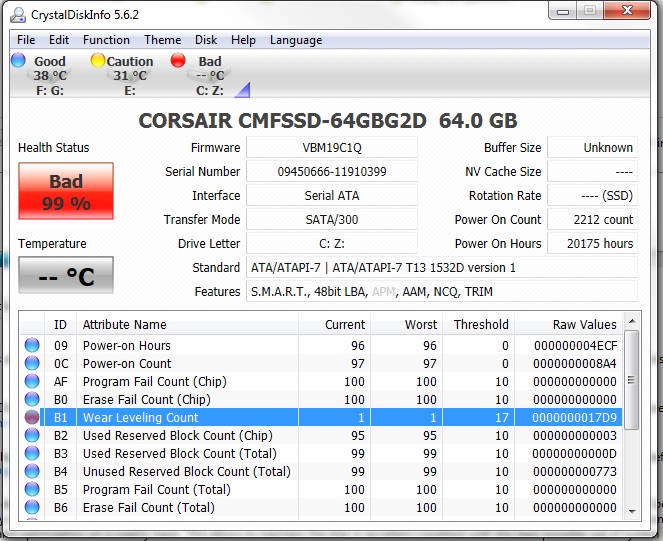Image resolution: width=663 pixels, height=541 pixels.
Task: Click the Attribute Name column header
Action: [187, 324]
